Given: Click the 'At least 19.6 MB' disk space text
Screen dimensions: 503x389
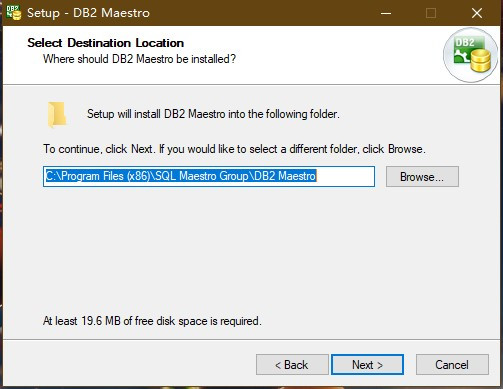Looking at the screenshot, I should click(152, 321).
